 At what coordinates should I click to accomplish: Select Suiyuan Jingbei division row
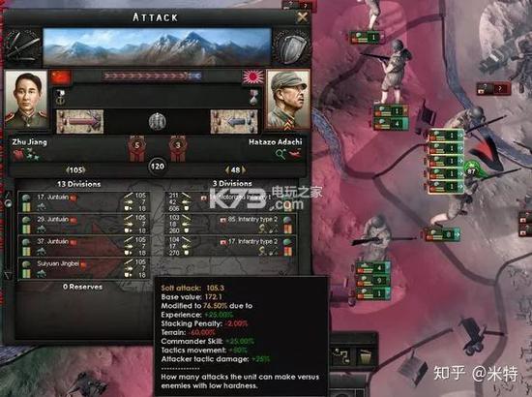pos(83,268)
